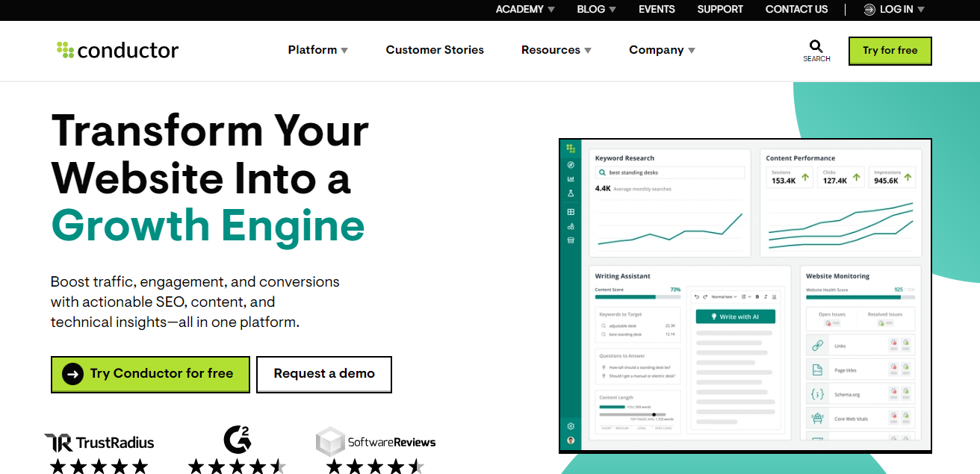The image size is (980, 474).
Task: Open Customer Stories in main navigation
Action: [435, 50]
